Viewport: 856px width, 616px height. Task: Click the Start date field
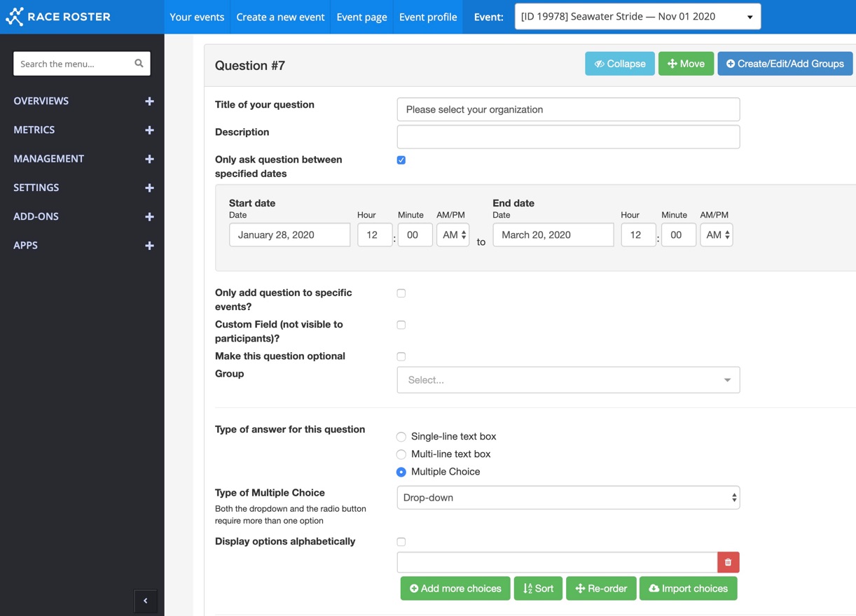pos(289,235)
